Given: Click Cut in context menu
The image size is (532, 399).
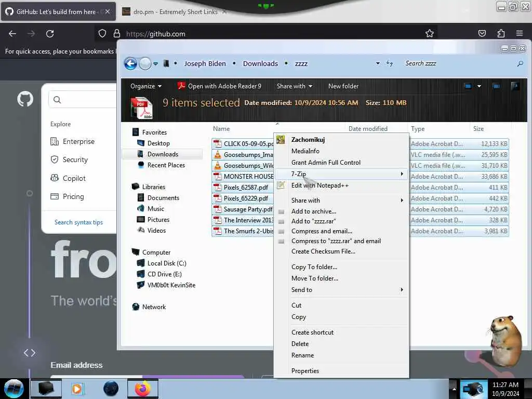Looking at the screenshot, I should (341, 305).
